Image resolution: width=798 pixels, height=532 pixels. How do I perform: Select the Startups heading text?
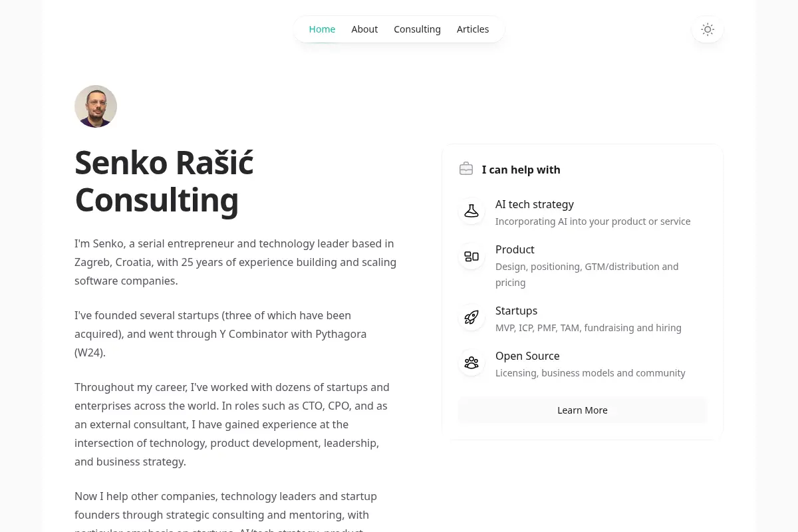tap(516, 311)
